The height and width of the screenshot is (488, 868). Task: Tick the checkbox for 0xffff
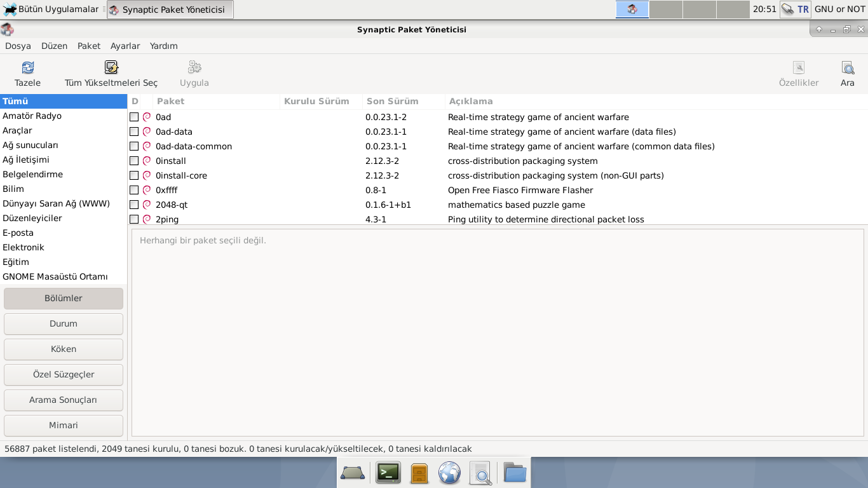click(x=134, y=190)
